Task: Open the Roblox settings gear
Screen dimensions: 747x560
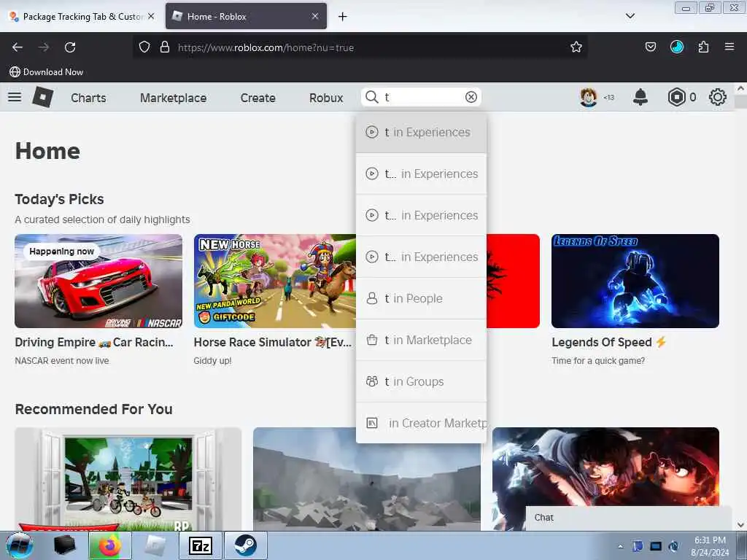Action: (718, 97)
